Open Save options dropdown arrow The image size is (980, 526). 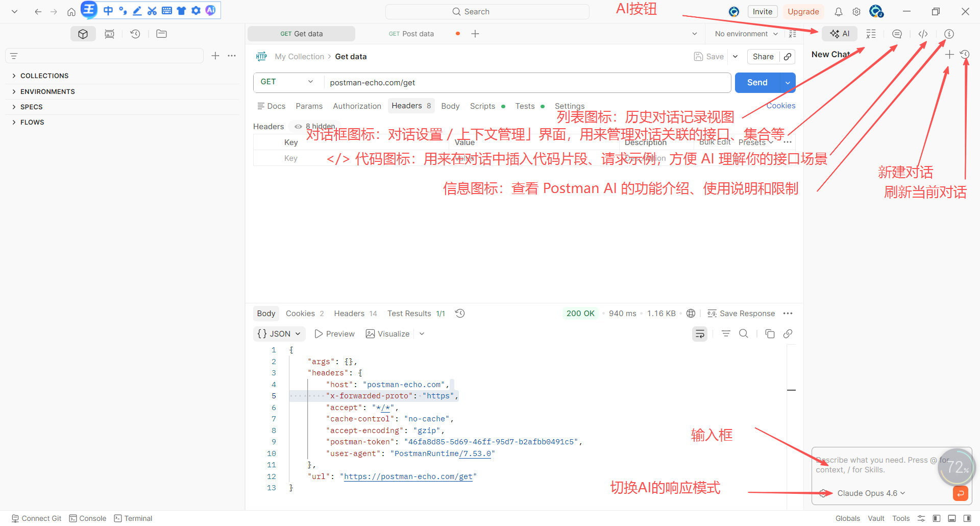click(x=735, y=57)
